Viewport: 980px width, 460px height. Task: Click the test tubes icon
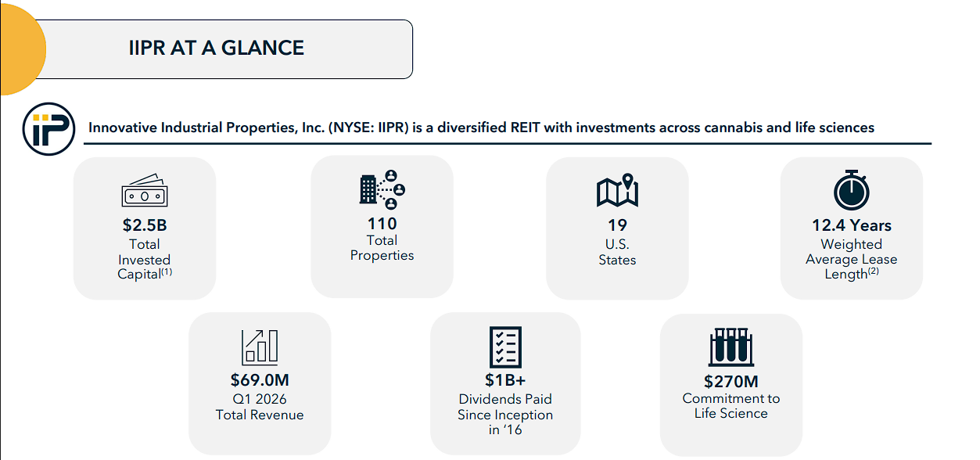[731, 347]
